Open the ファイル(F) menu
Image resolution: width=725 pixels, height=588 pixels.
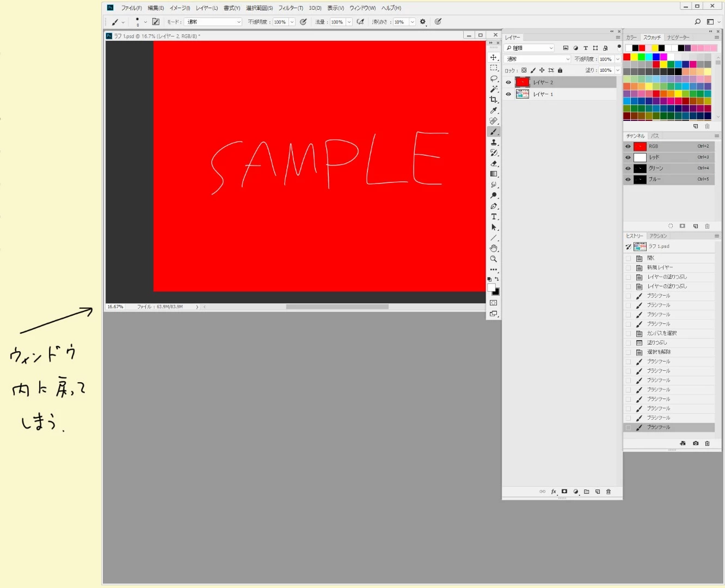click(131, 8)
